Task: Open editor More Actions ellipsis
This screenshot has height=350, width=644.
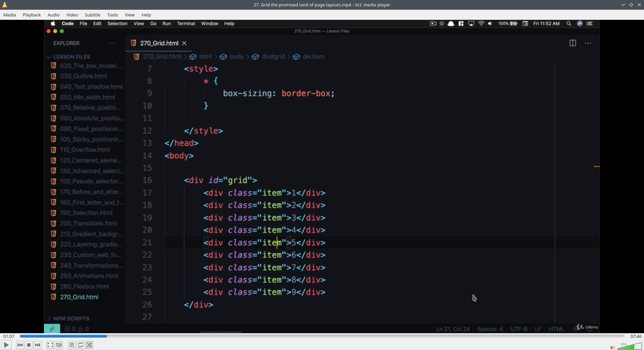Action: click(x=588, y=43)
